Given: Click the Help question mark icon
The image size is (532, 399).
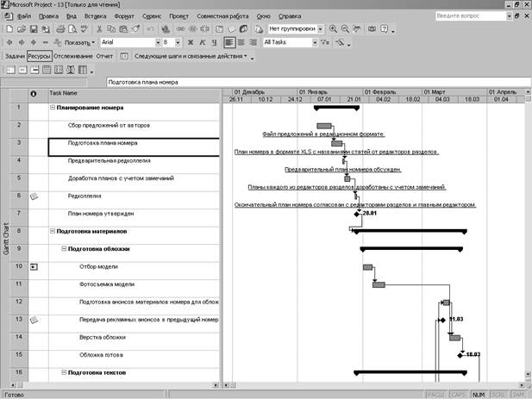Looking at the screenshot, I should (383, 28).
